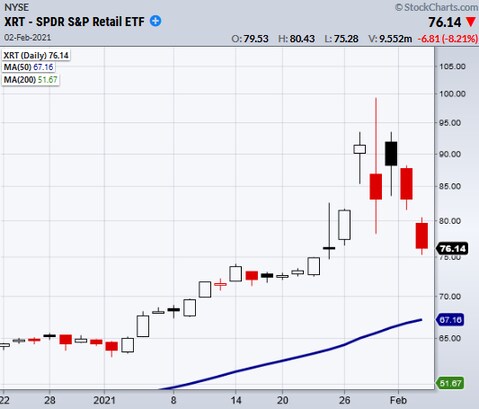Image resolution: width=479 pixels, height=409 pixels.
Task: Click the 02-Feb-2021 date label
Action: tap(27, 37)
